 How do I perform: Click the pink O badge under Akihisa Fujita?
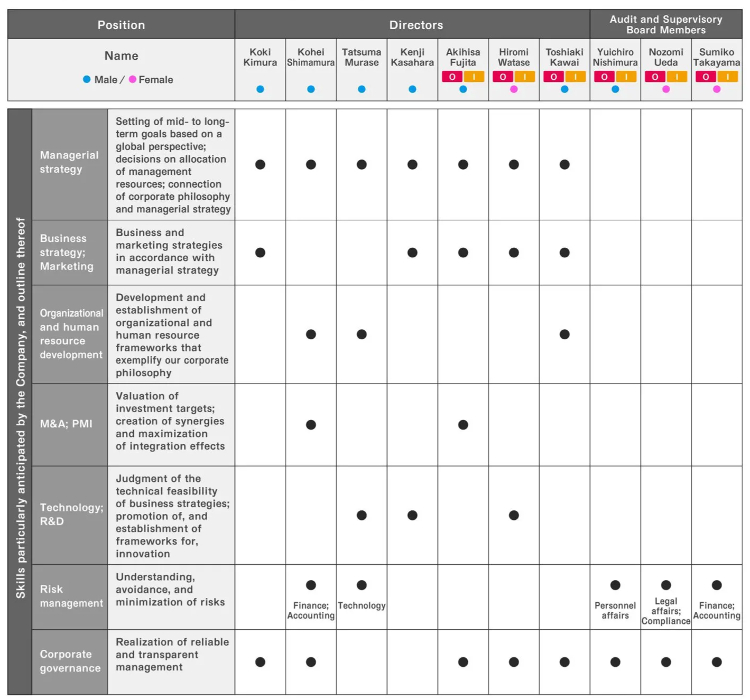point(452,77)
